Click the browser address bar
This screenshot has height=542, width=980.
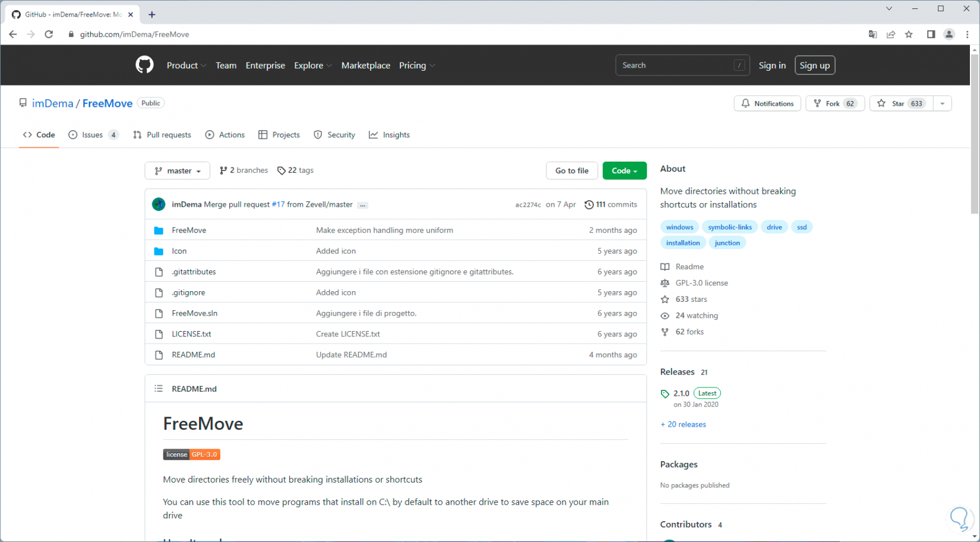(463, 34)
